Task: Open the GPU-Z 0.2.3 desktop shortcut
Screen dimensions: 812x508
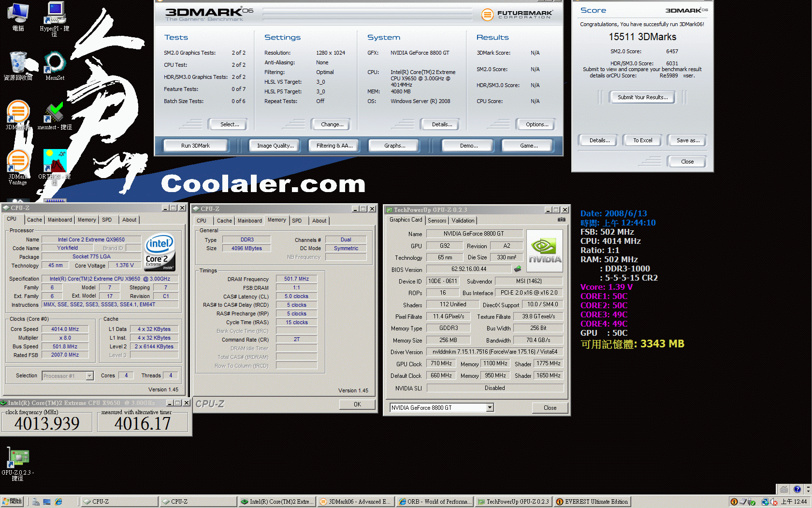Action: (18, 463)
